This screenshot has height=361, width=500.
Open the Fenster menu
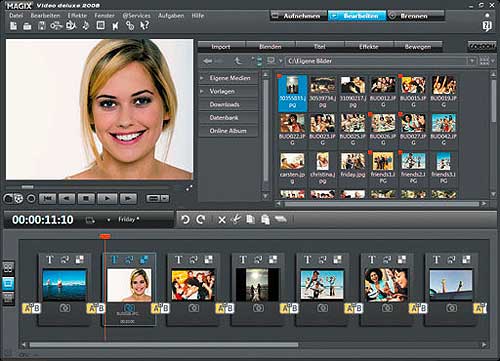coord(104,16)
